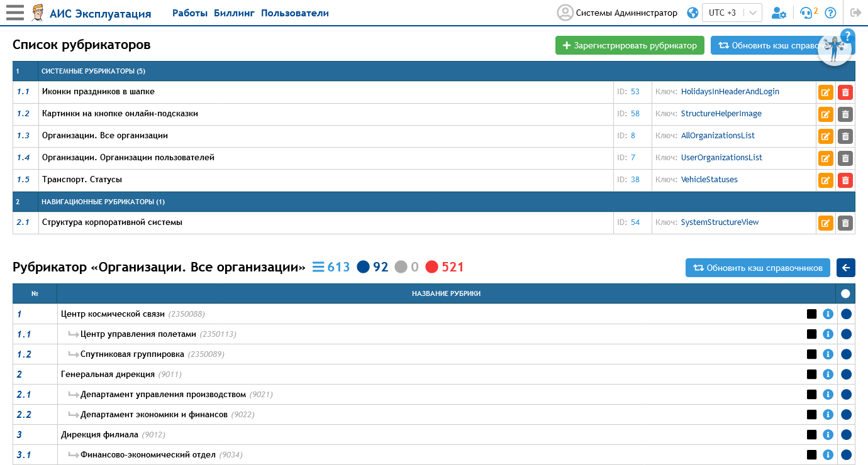This screenshot has width=868, height=465.
Task: Edit Организации. Все организации rubricator
Action: click(x=826, y=136)
